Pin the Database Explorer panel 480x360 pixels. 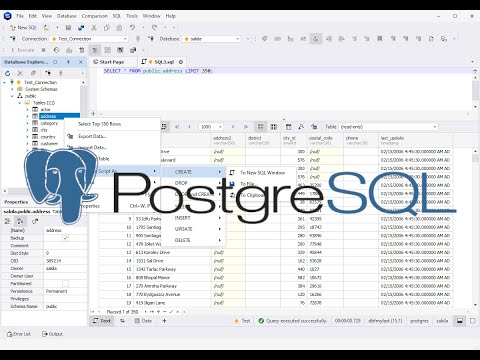coord(68,62)
